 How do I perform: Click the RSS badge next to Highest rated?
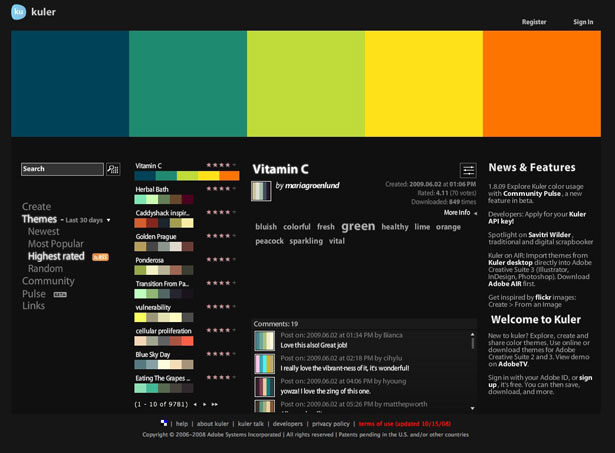click(x=100, y=257)
